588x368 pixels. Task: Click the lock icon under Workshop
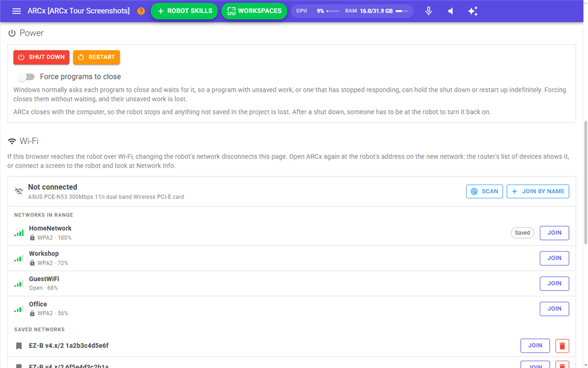[x=32, y=263]
